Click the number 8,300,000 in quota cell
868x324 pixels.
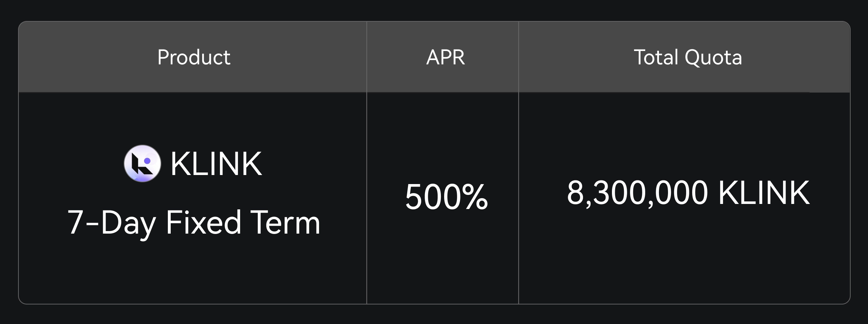coord(637,193)
